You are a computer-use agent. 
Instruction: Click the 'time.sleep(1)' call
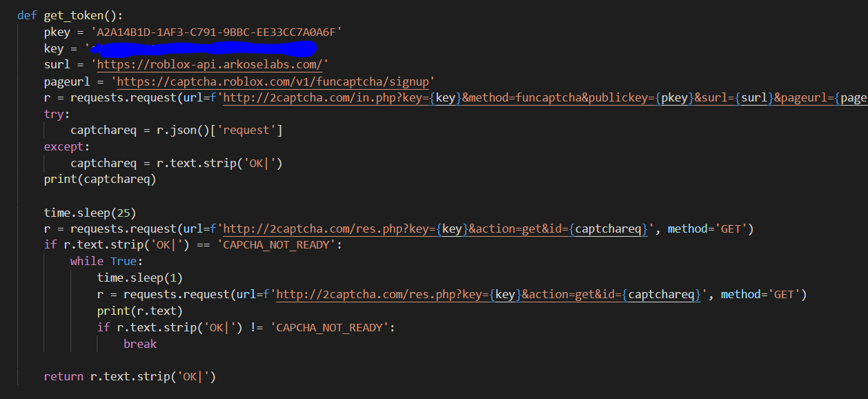pyautogui.click(x=140, y=278)
